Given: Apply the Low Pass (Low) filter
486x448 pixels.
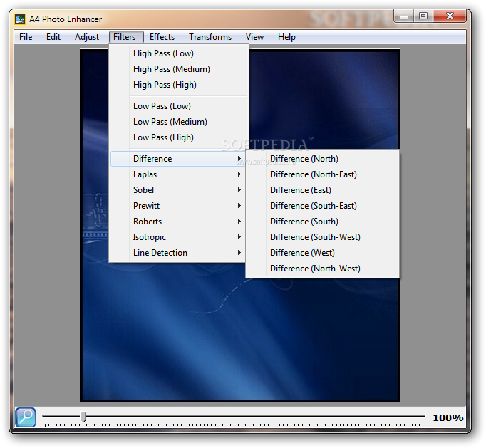Looking at the screenshot, I should coord(179,106).
